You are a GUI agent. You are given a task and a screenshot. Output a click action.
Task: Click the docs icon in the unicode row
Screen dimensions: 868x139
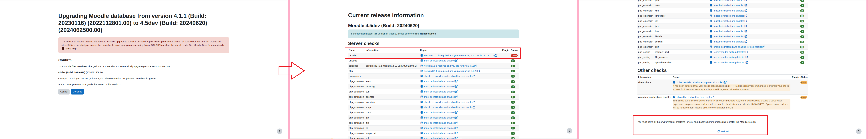[422, 61]
